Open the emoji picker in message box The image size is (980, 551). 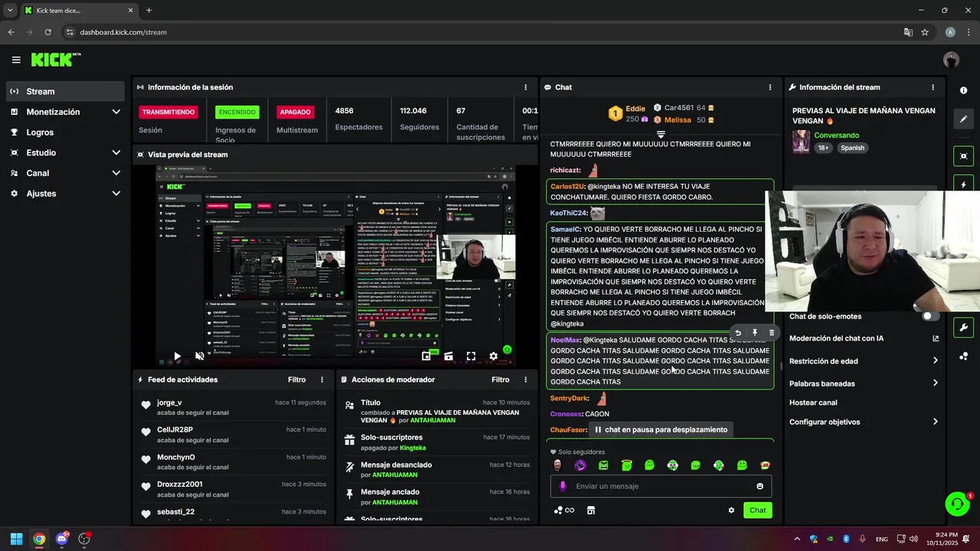759,486
